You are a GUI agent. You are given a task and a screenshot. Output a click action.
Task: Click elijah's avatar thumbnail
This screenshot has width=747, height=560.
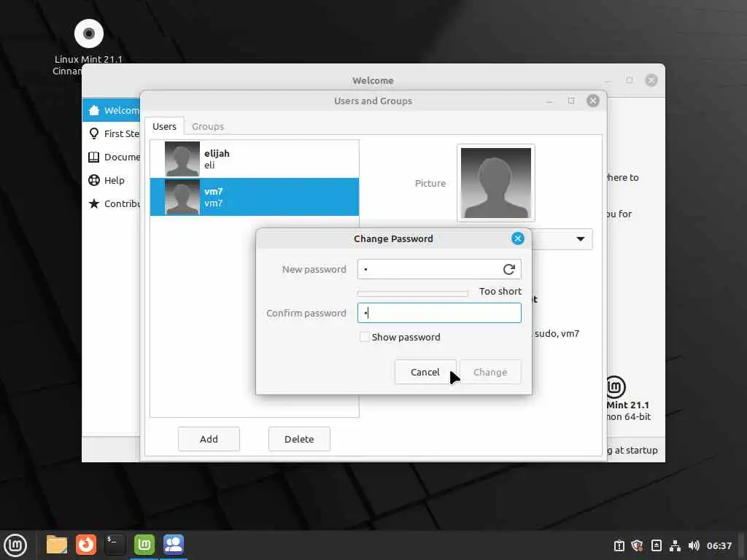coord(182,159)
